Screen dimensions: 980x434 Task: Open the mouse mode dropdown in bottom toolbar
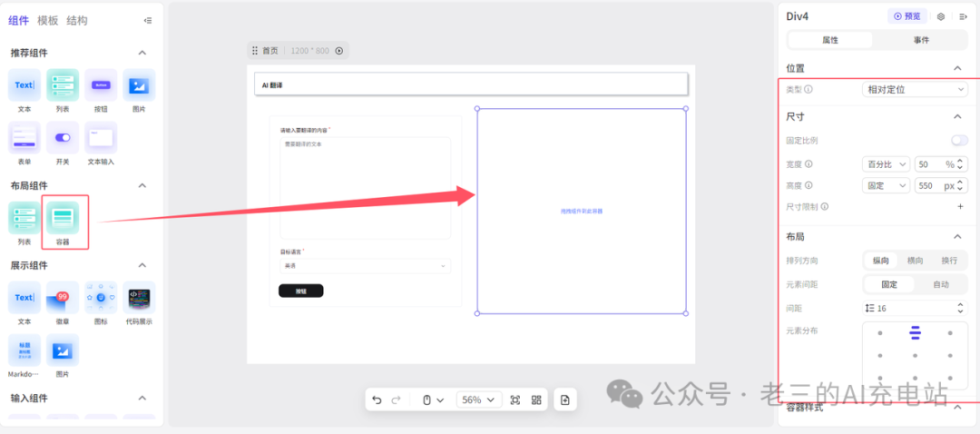coord(433,400)
